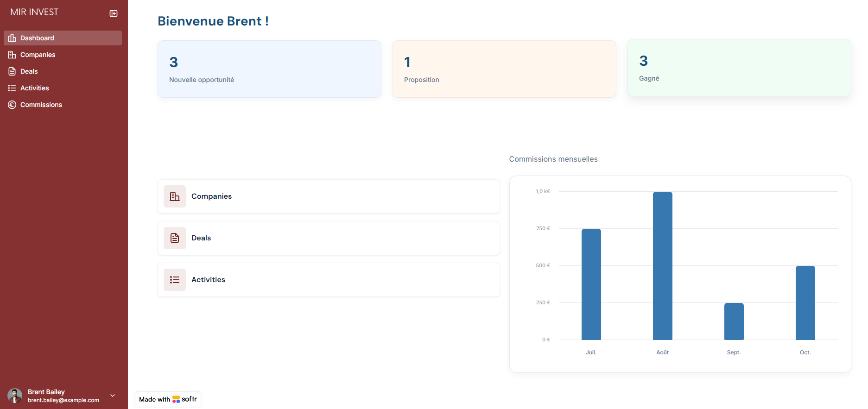
Task: Click the softr logo icon
Action: point(176,399)
